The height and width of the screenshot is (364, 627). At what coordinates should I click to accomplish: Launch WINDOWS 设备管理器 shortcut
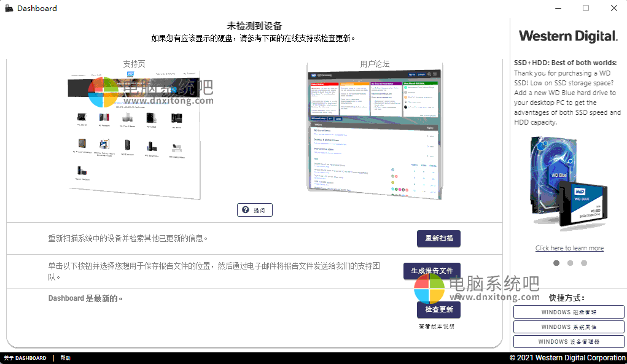(569, 341)
